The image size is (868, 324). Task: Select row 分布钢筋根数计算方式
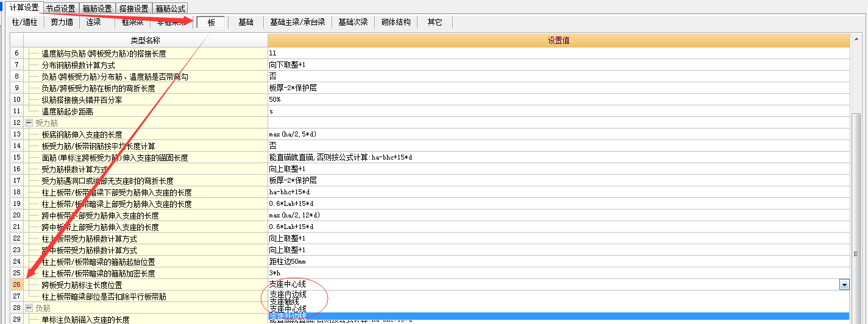pyautogui.click(x=79, y=65)
